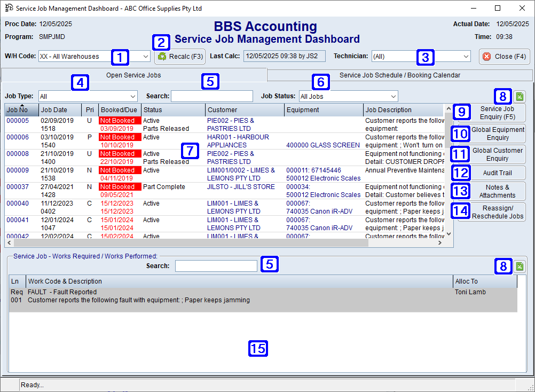The image size is (535, 392).
Task: Open the Global Equipment Enquiry
Action: [498, 132]
